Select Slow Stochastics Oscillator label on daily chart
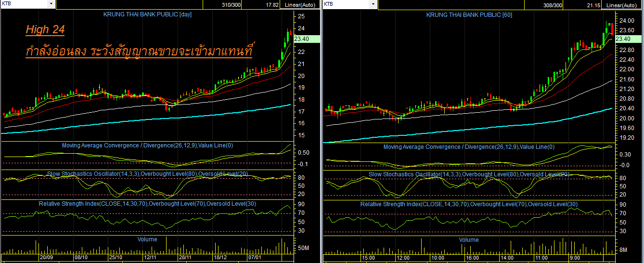Image resolution: width=644 pixels, height=263 pixels. pyautogui.click(x=148, y=173)
